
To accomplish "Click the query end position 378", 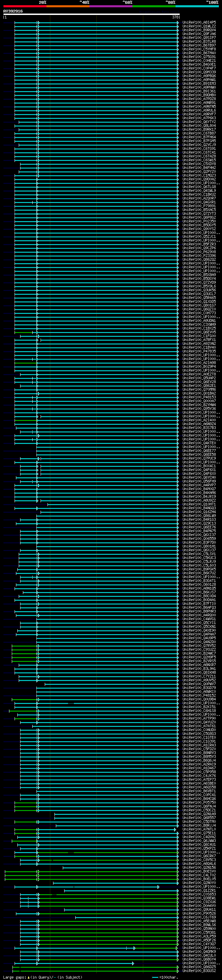I will point(175,17).
